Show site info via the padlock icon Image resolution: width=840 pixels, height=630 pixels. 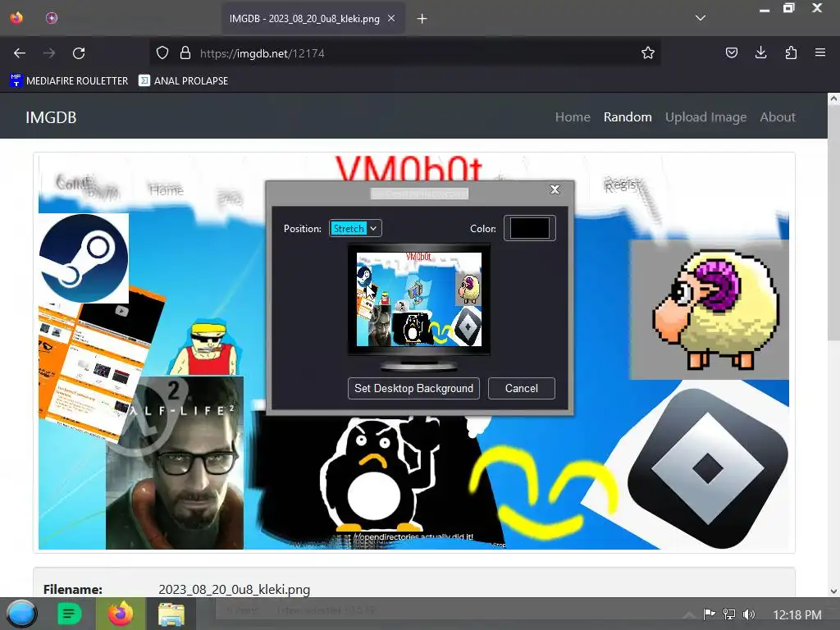[185, 53]
